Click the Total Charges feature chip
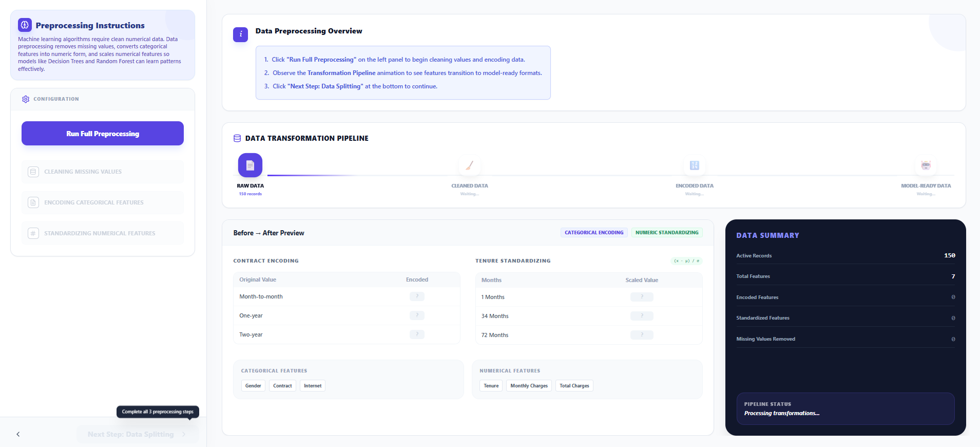The height and width of the screenshot is (447, 980). (x=574, y=386)
